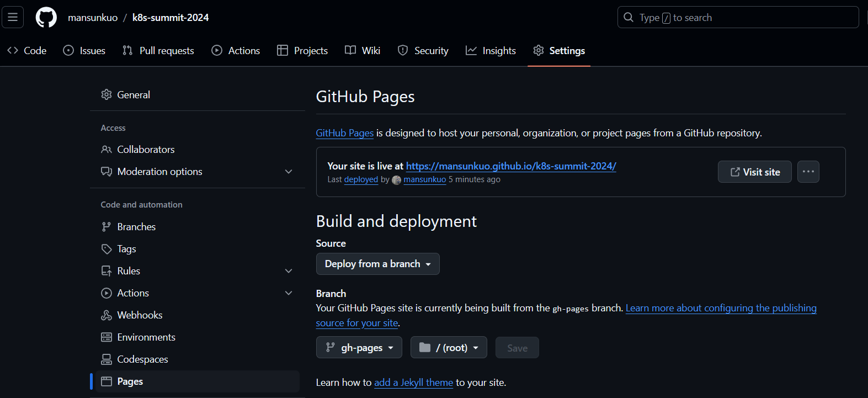868x398 pixels.
Task: Click the Collaborators people icon
Action: tap(106, 150)
